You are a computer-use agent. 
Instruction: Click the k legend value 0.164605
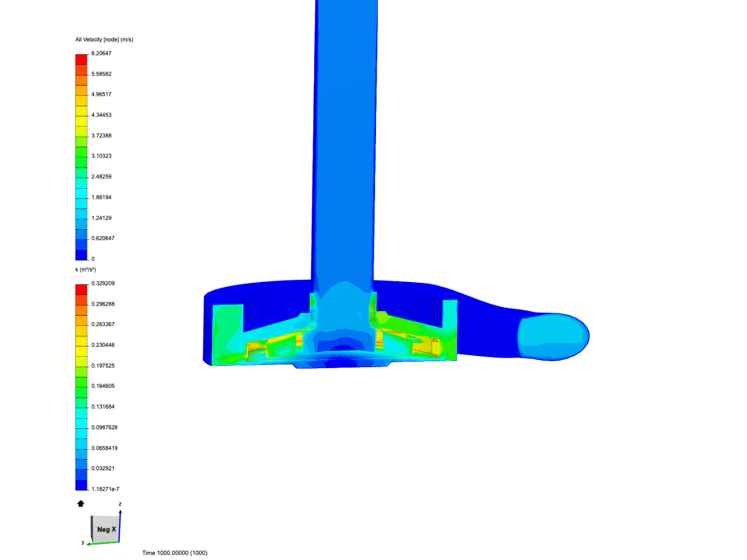[103, 386]
